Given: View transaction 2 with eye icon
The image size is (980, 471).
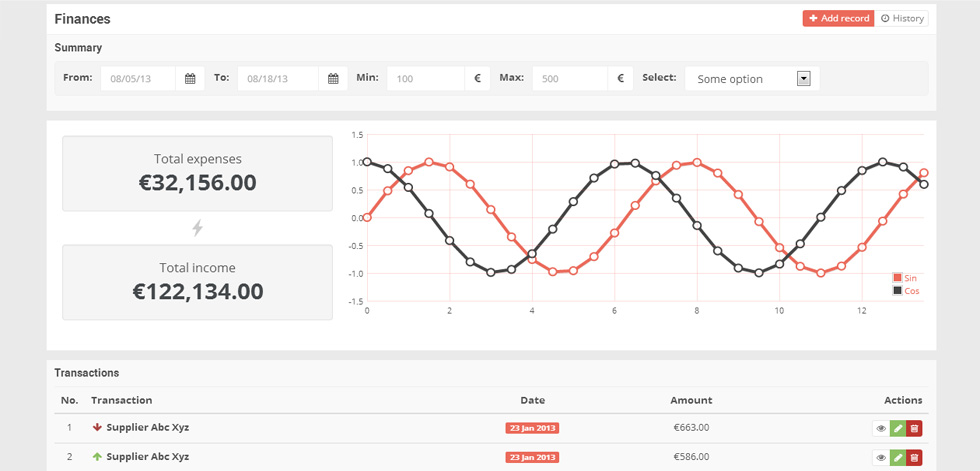Looking at the screenshot, I should pyautogui.click(x=881, y=458).
